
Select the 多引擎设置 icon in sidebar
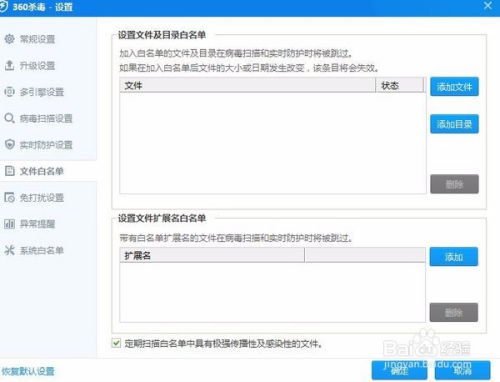point(9,92)
